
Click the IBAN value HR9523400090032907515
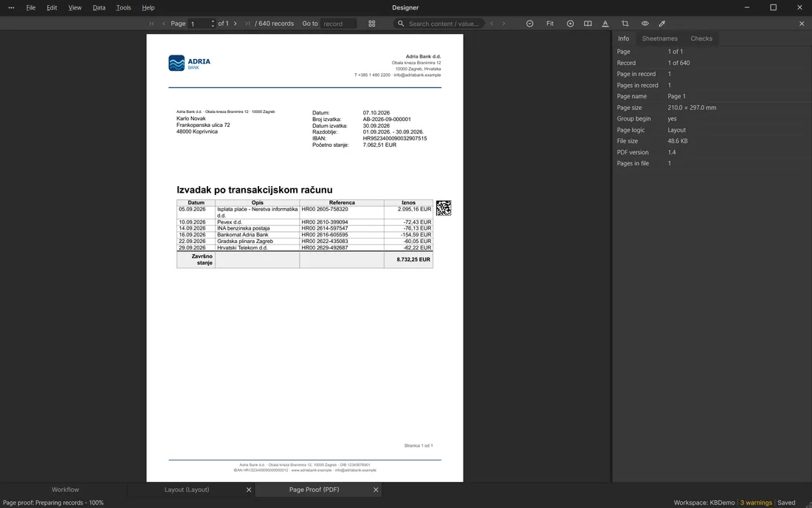tap(395, 139)
